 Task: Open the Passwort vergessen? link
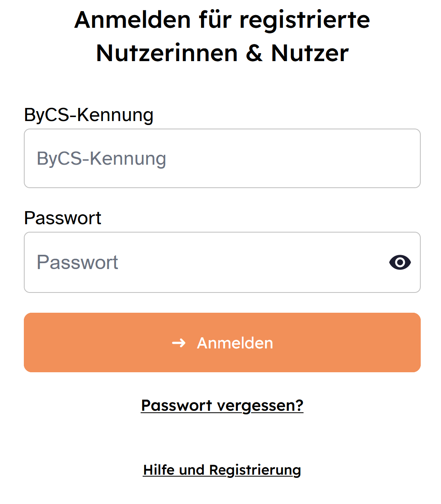pos(222,406)
